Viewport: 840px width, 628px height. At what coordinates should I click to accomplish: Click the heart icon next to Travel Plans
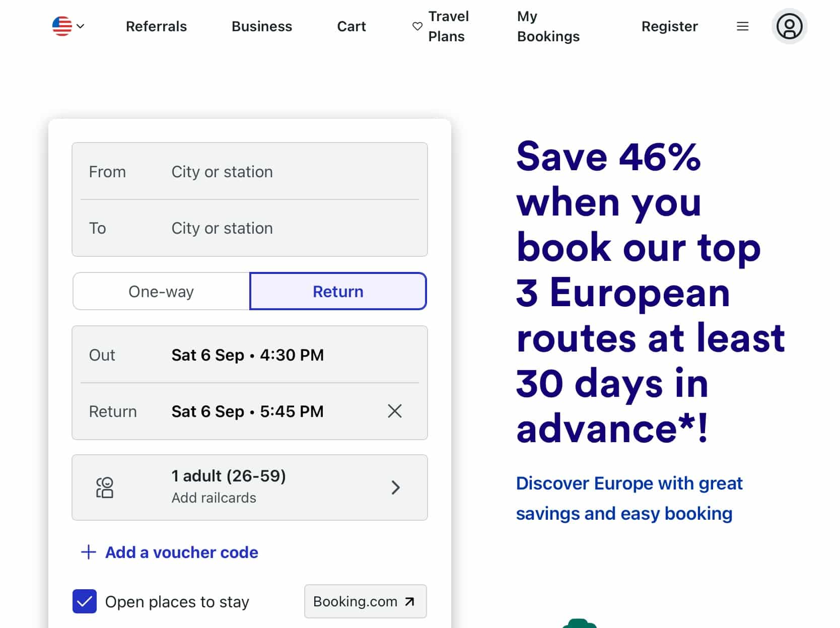tap(416, 26)
